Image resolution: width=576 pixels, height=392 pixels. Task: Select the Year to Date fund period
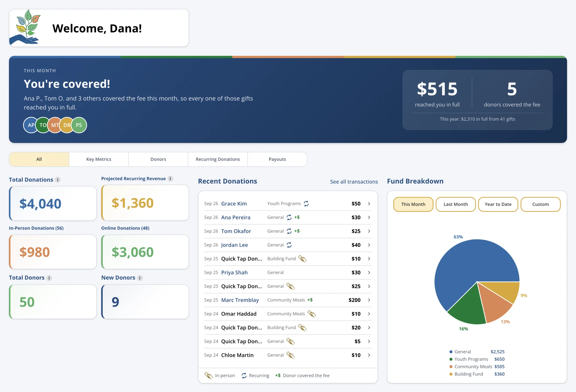tap(498, 204)
